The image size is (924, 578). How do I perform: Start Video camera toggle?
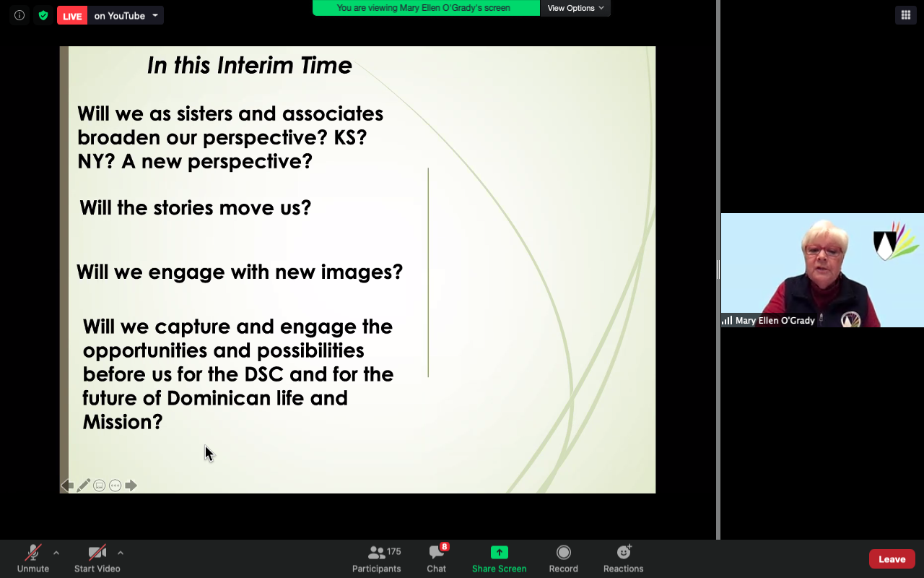click(x=97, y=559)
